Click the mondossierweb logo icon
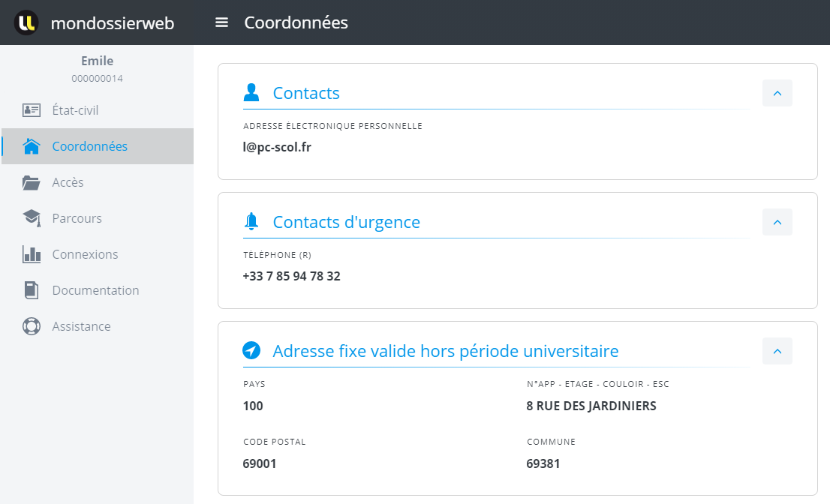The height and width of the screenshot is (504, 830). click(26, 22)
